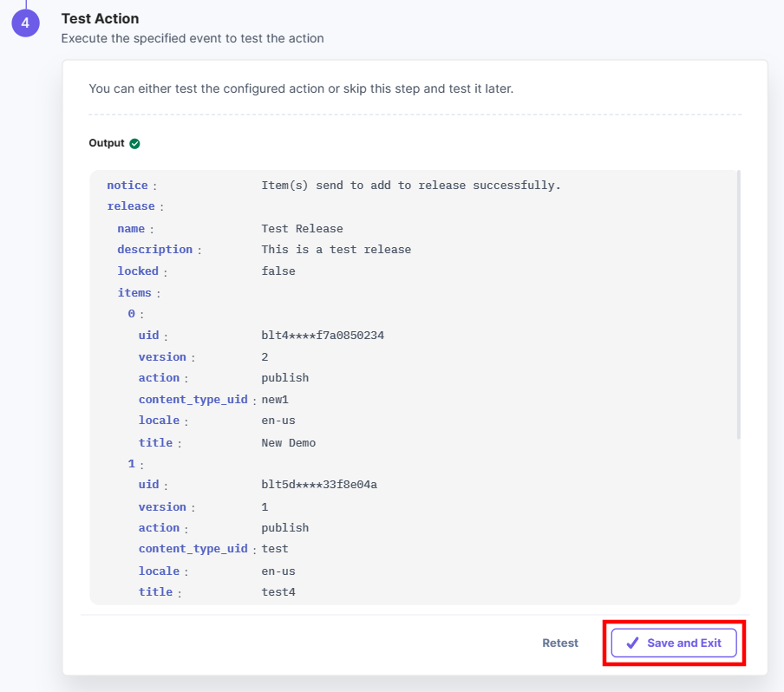784x692 pixels.
Task: Click the step 4 circle icon
Action: (x=25, y=23)
